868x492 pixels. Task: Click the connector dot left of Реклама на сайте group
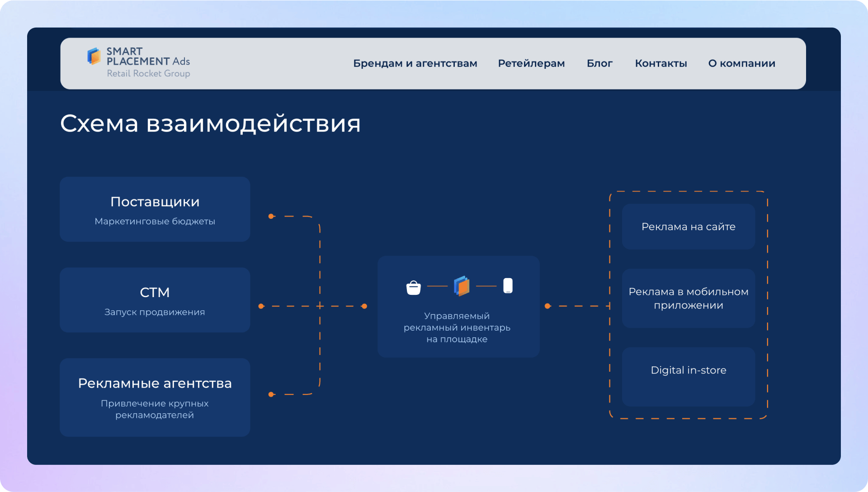(547, 306)
